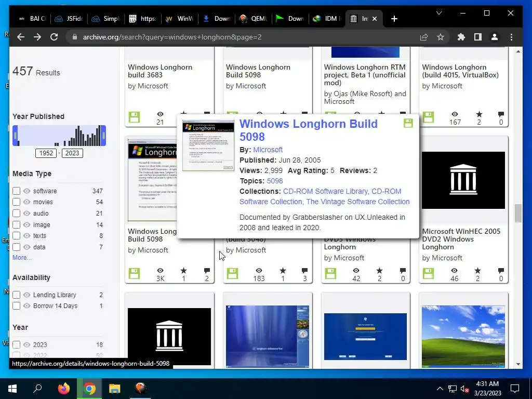Click reviews bubble on build 4015 card
The image size is (532, 399).
pos(501,114)
